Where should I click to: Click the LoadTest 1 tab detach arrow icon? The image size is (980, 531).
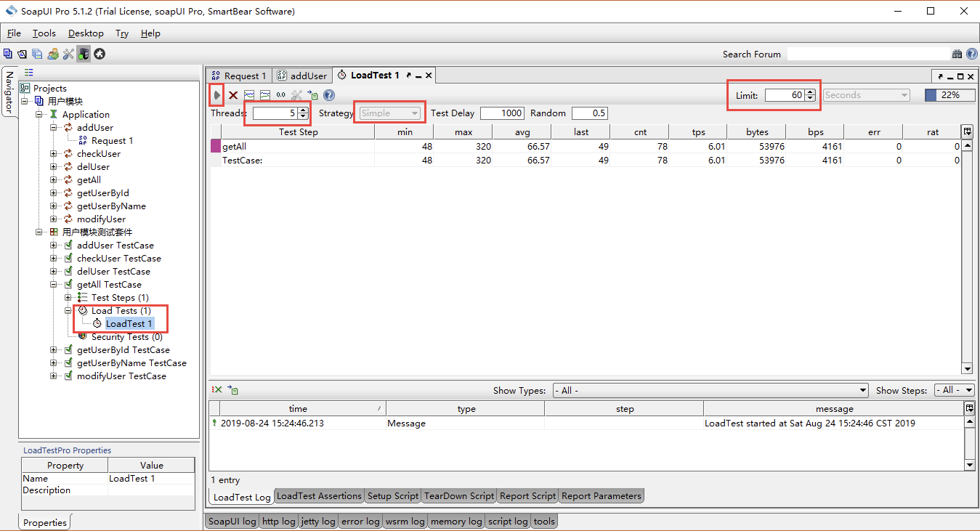(409, 76)
